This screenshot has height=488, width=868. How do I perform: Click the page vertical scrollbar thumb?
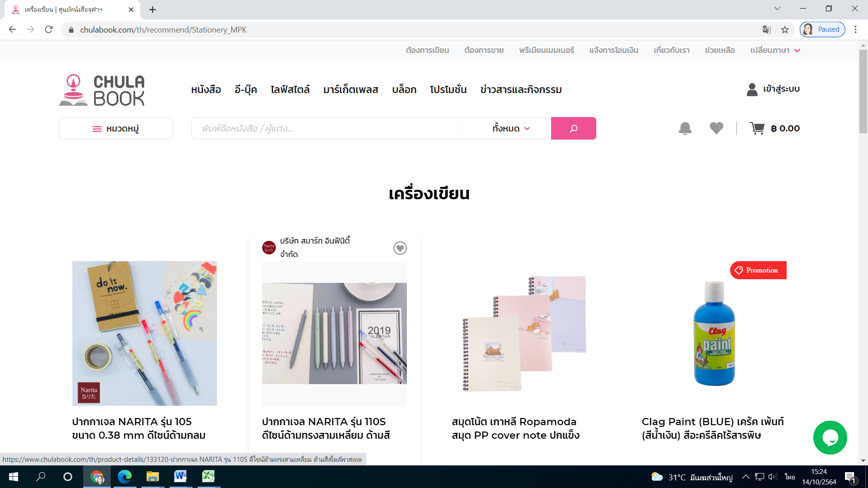click(x=863, y=91)
